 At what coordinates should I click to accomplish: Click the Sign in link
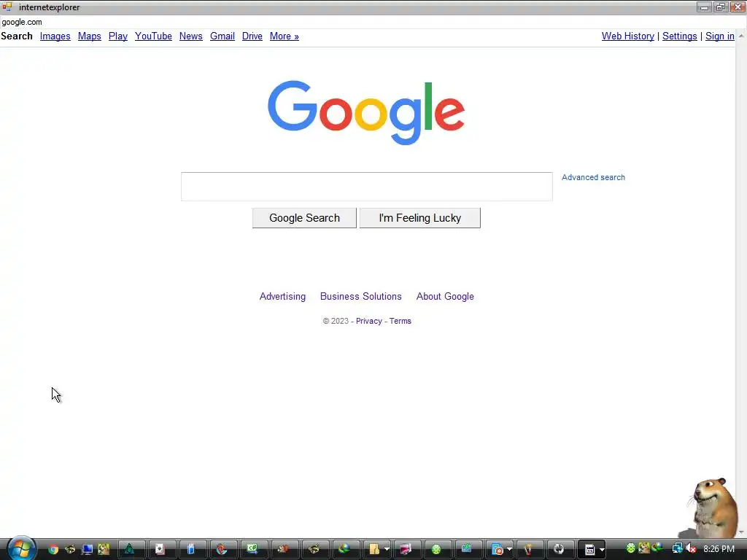tap(719, 36)
